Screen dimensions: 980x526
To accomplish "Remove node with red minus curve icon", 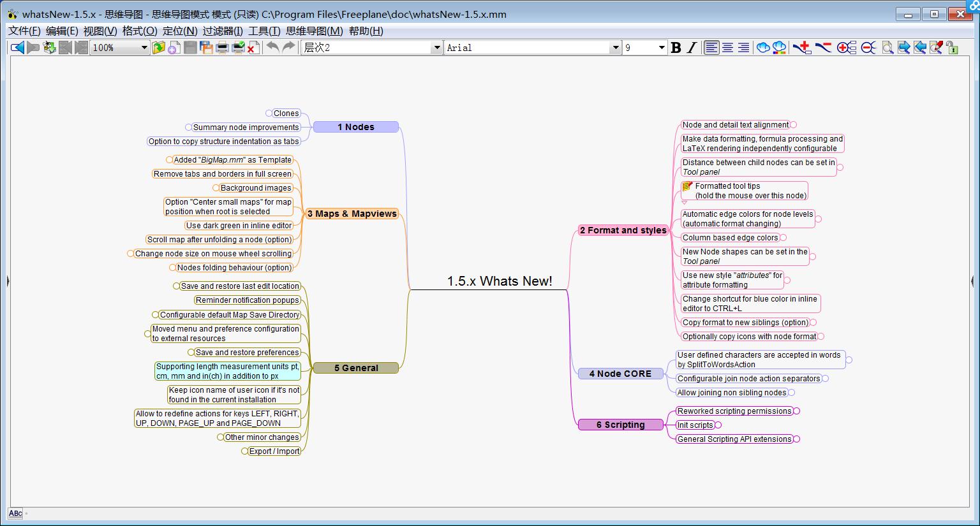I will click(823, 47).
